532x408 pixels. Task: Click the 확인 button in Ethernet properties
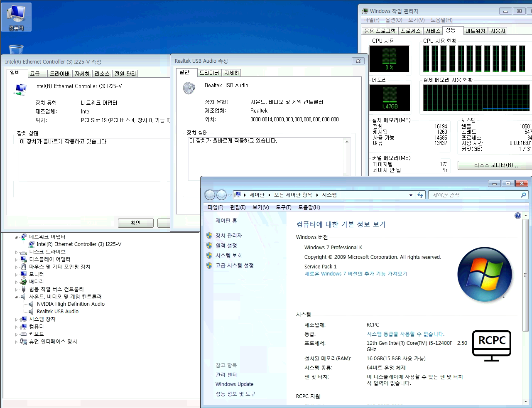[x=136, y=223]
